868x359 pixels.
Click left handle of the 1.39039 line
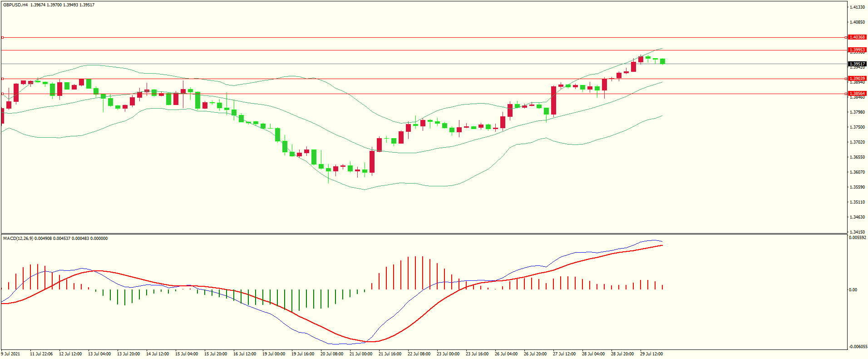point(2,79)
